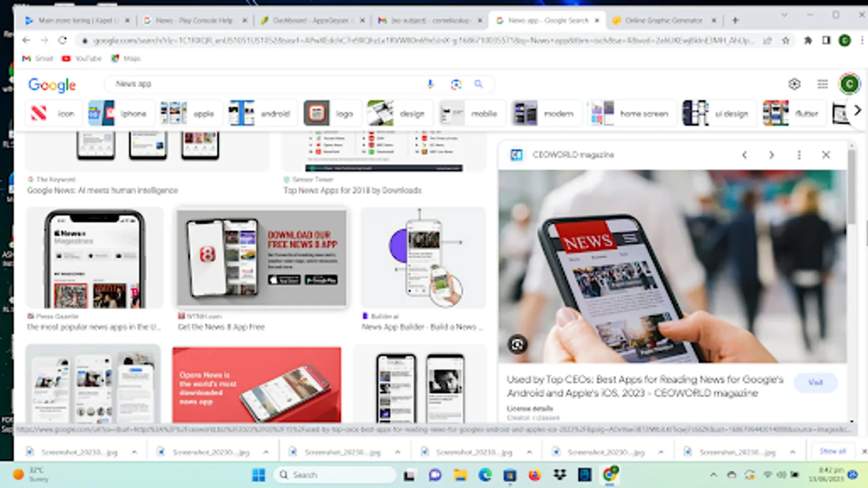This screenshot has height=488, width=868.
Task: Open the Chat icon on the taskbar
Action: (x=435, y=475)
